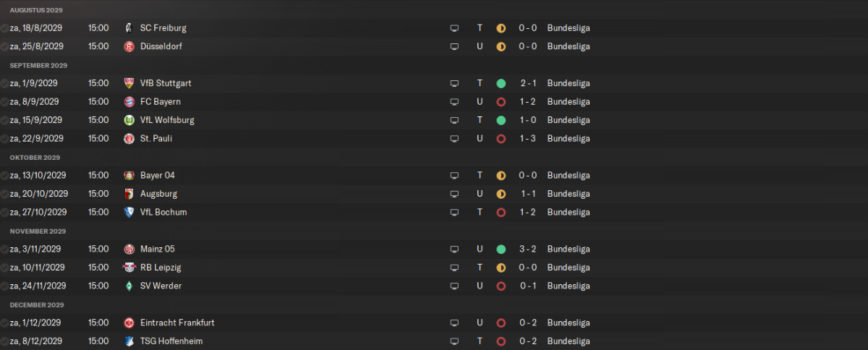This screenshot has height=350, width=868.
Task: Click the VfL Wolfsburg club crest
Action: pyautogui.click(x=129, y=120)
